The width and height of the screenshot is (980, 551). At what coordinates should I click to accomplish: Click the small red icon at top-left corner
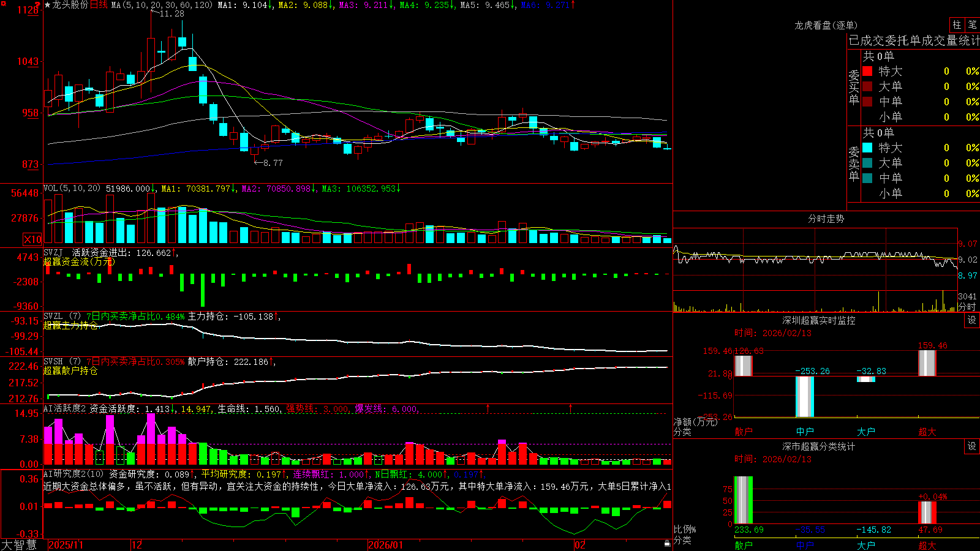coord(2,2)
